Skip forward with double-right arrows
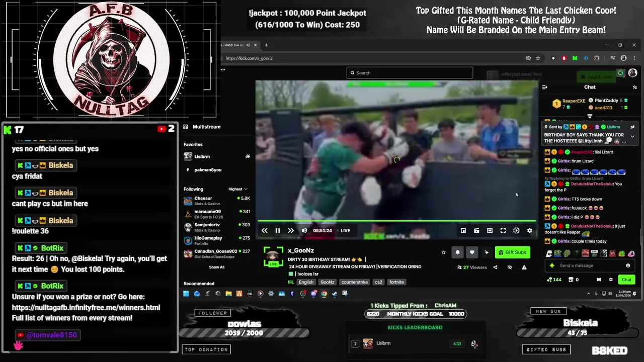Screen dimensions: 644x362 (290, 230)
